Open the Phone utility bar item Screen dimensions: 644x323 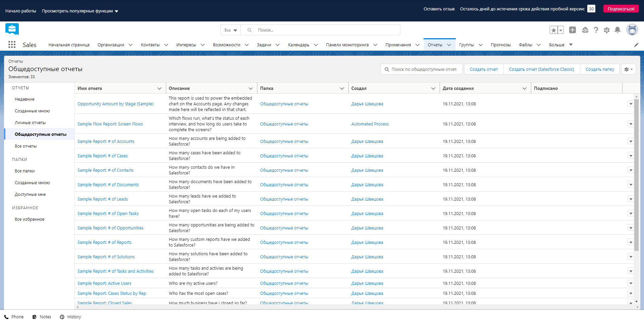[x=14, y=317]
